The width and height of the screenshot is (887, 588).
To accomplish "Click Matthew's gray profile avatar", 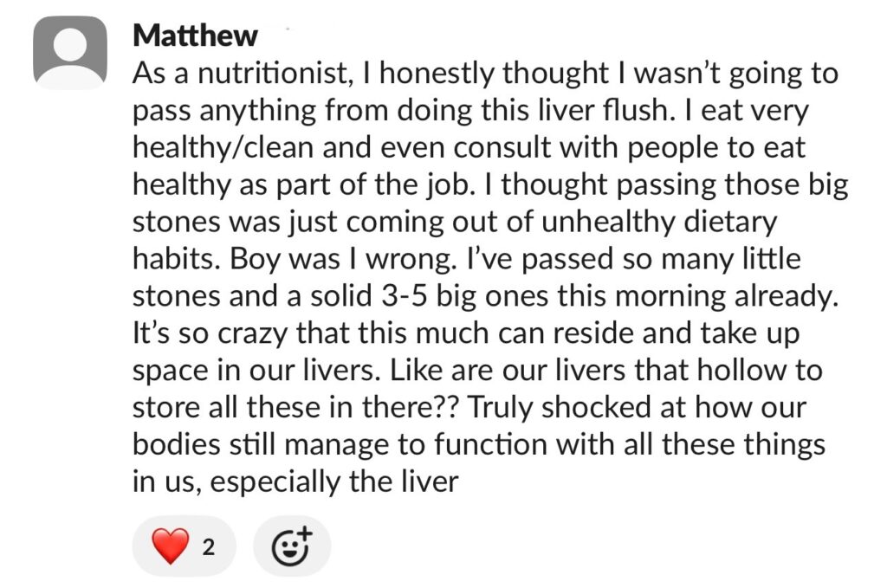I will [x=69, y=53].
